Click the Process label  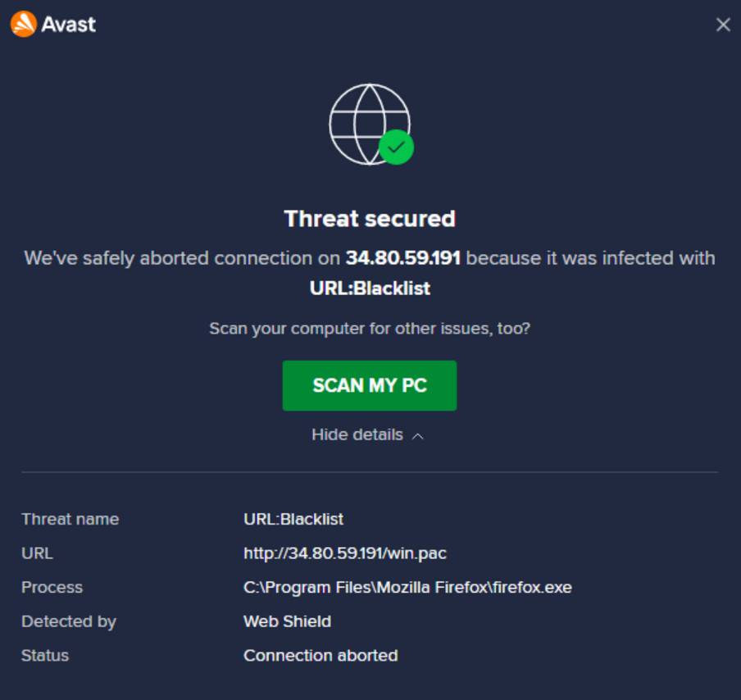click(52, 588)
